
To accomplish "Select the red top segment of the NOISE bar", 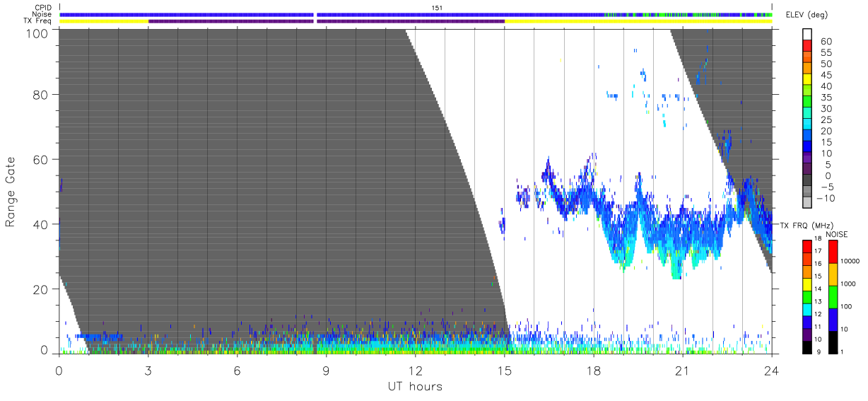I will pos(833,251).
